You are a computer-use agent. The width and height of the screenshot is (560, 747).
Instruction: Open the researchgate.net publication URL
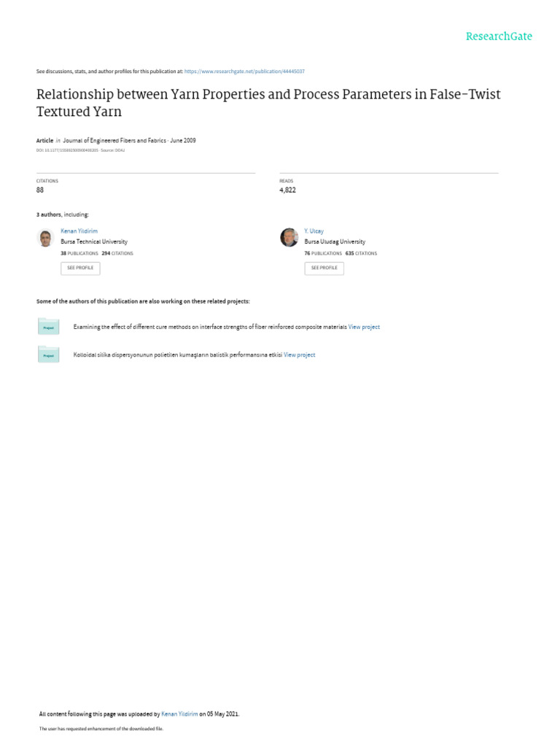[x=244, y=71]
